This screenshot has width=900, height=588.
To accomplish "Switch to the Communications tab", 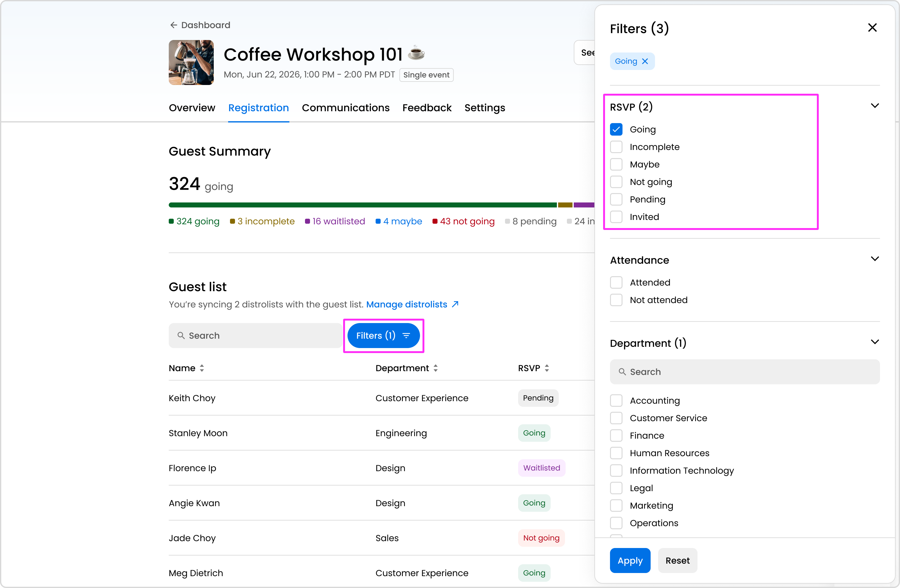I will (345, 108).
